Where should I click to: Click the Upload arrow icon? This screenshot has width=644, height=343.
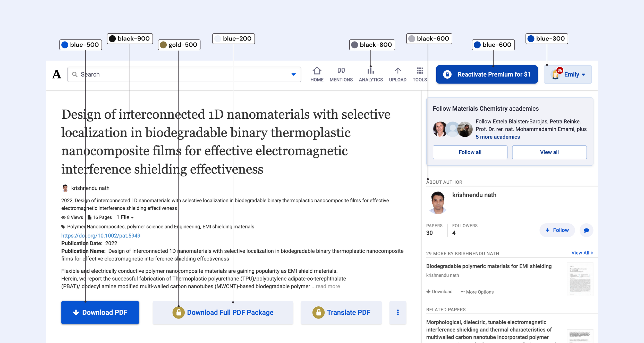[x=397, y=71]
